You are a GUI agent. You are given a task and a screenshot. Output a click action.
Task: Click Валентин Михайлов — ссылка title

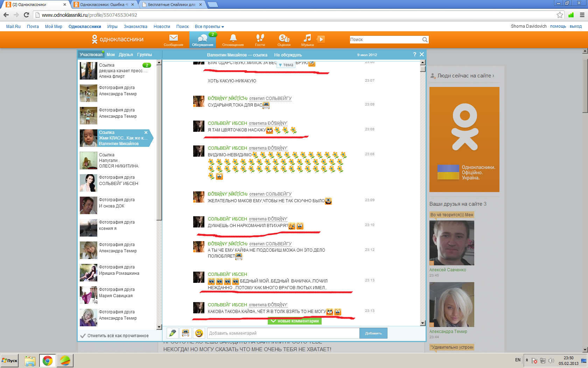pos(237,55)
